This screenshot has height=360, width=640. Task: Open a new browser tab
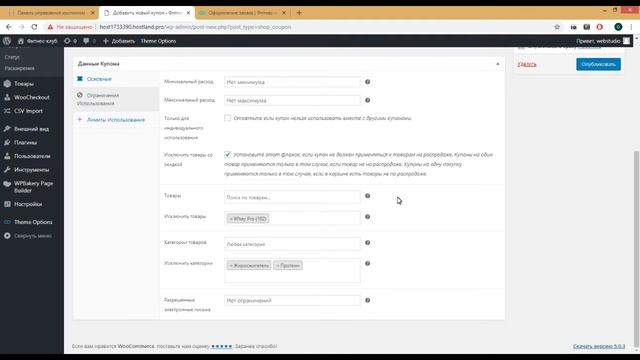299,13
